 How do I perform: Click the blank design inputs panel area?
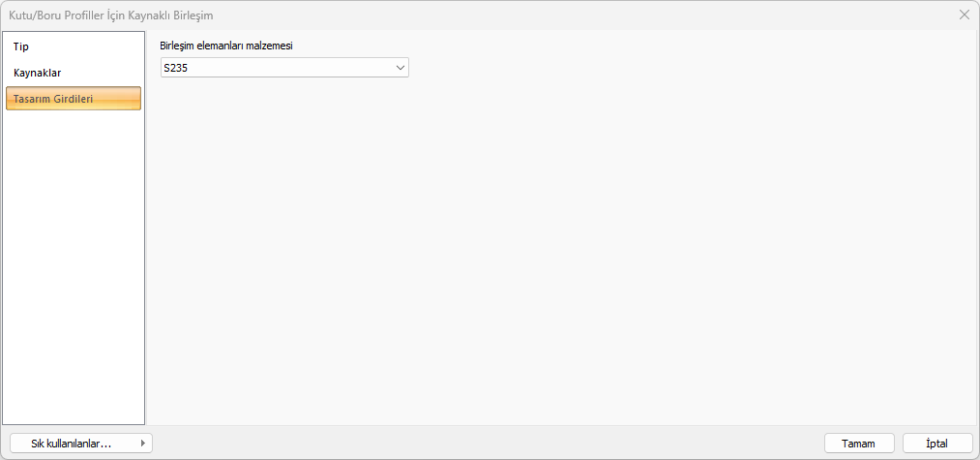coord(561,252)
